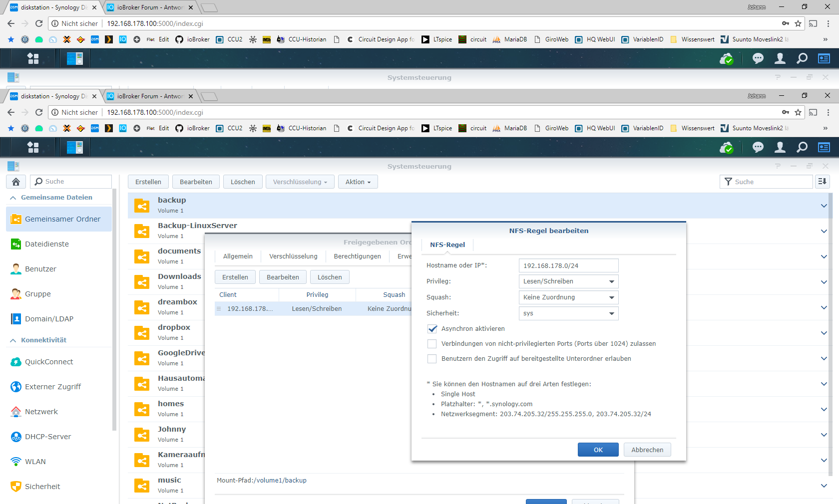Click the Downloads shared folder icon

(x=142, y=282)
